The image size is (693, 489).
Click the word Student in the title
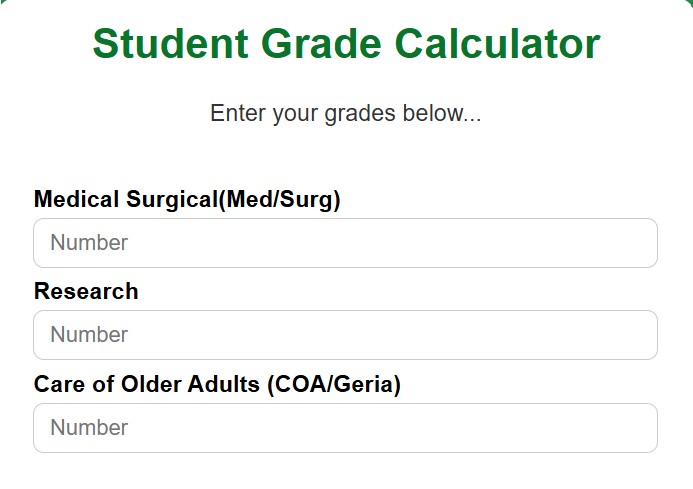point(170,43)
